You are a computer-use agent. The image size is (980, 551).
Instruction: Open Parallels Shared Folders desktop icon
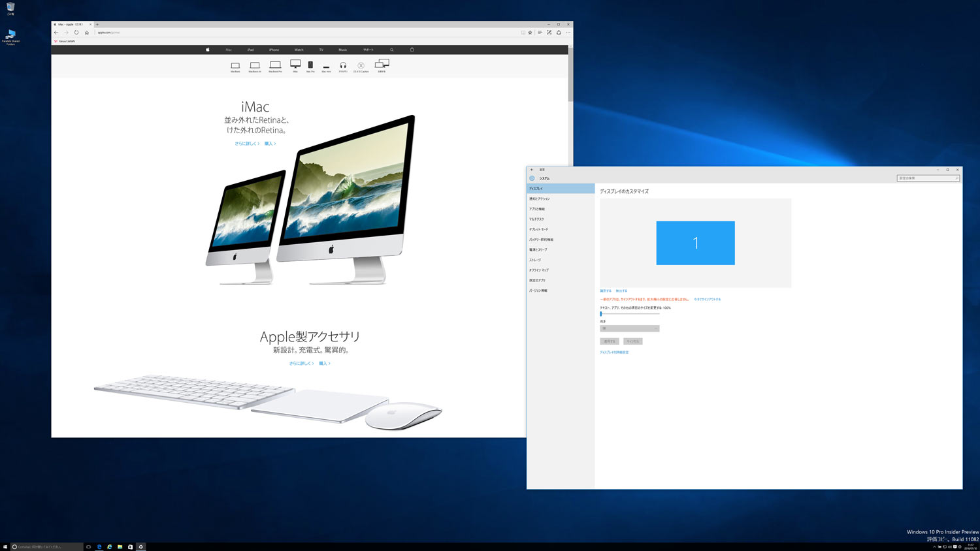click(x=10, y=37)
